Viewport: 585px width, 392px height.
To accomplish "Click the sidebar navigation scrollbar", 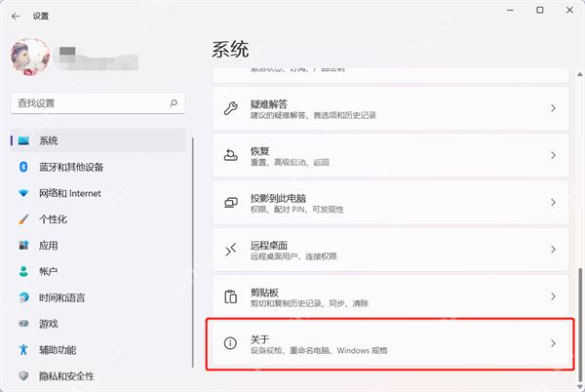I will tap(192, 253).
